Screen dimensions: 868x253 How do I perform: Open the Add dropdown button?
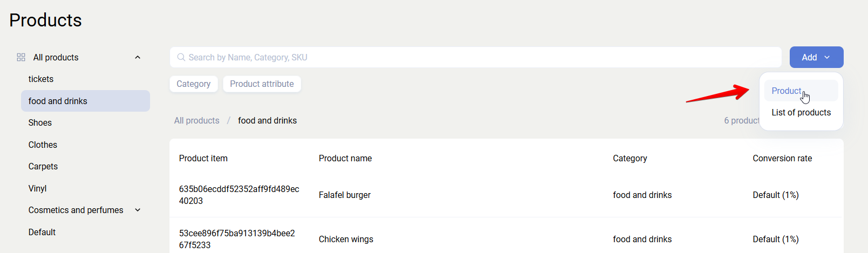click(816, 57)
